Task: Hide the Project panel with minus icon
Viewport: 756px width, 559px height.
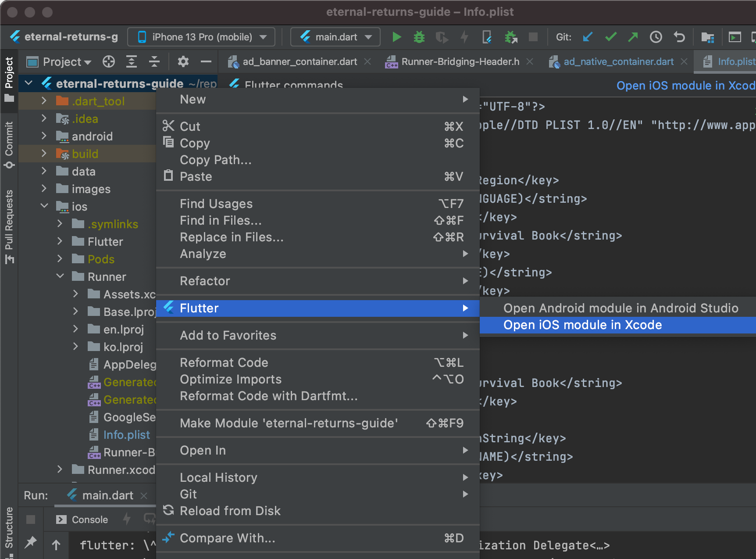Action: tap(206, 61)
